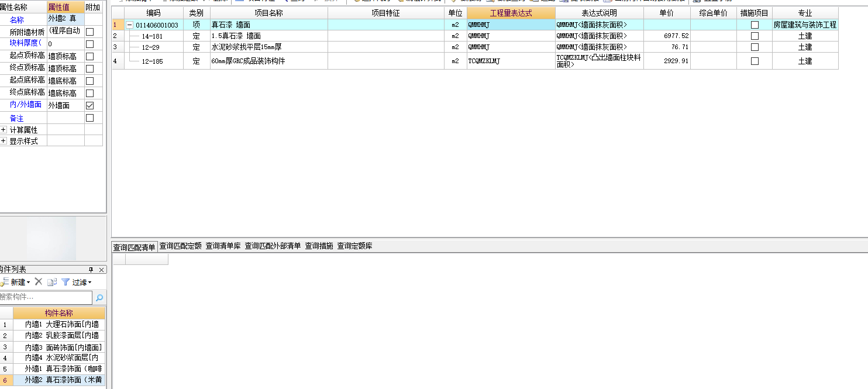Click the pin icon on 构件列表 panel

tap(90, 270)
